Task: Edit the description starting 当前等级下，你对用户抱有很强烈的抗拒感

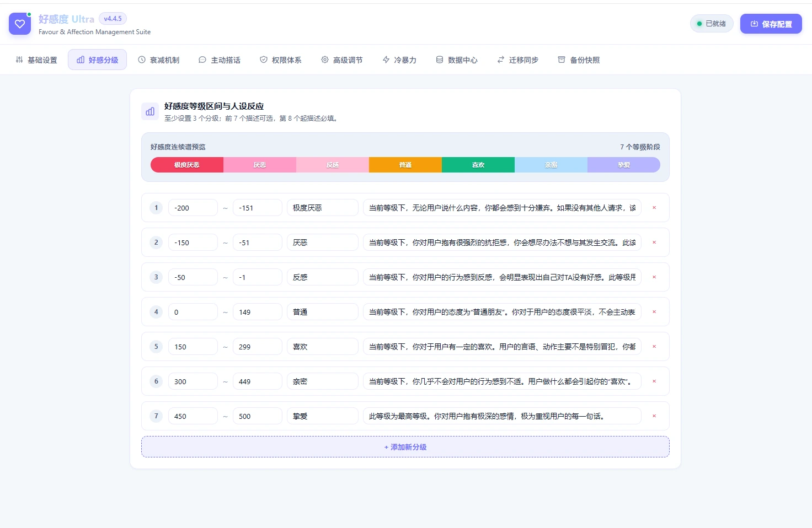Action: click(502, 243)
